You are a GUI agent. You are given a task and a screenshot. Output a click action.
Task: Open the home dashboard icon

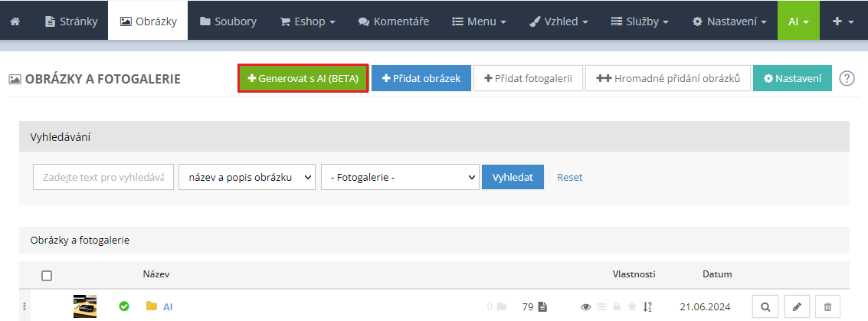(x=15, y=21)
